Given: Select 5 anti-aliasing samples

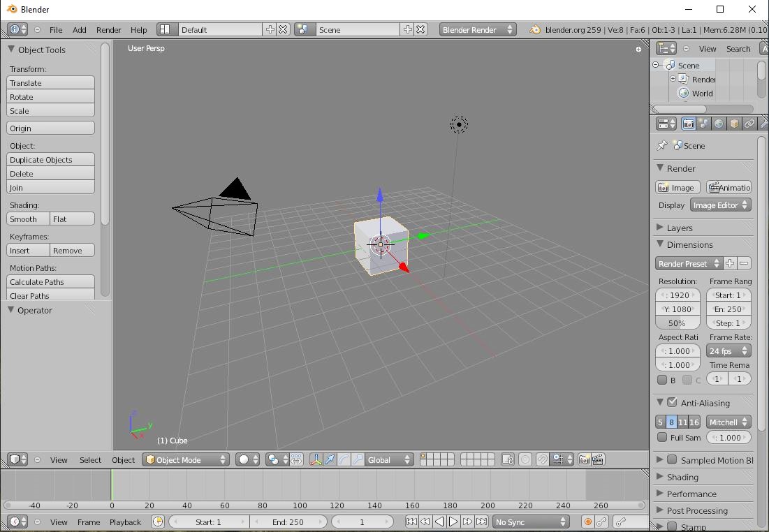Looking at the screenshot, I should (x=661, y=422).
